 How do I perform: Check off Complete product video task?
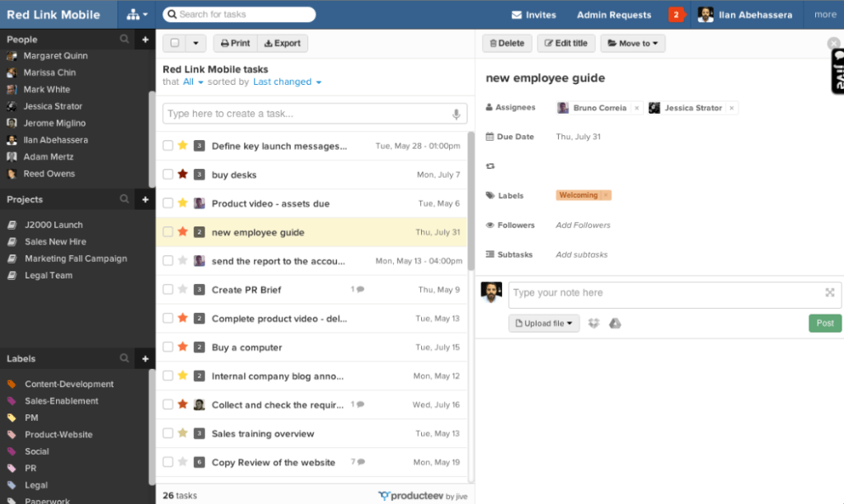pyautogui.click(x=168, y=319)
